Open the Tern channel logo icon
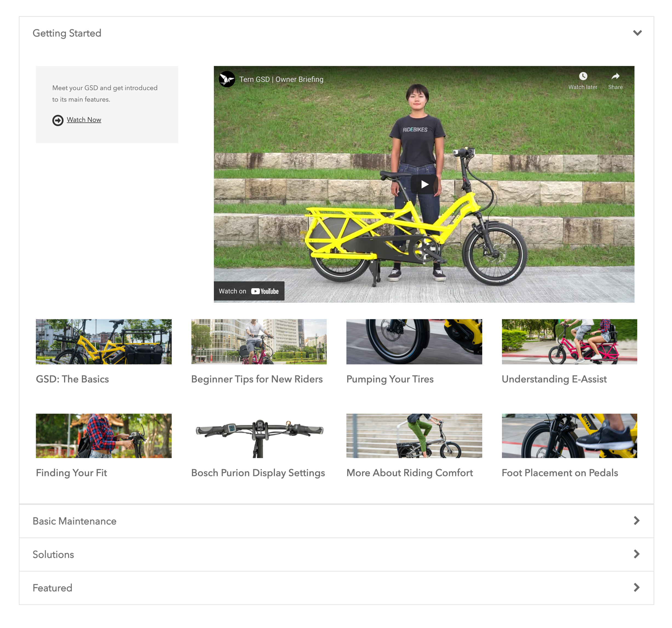 point(227,79)
